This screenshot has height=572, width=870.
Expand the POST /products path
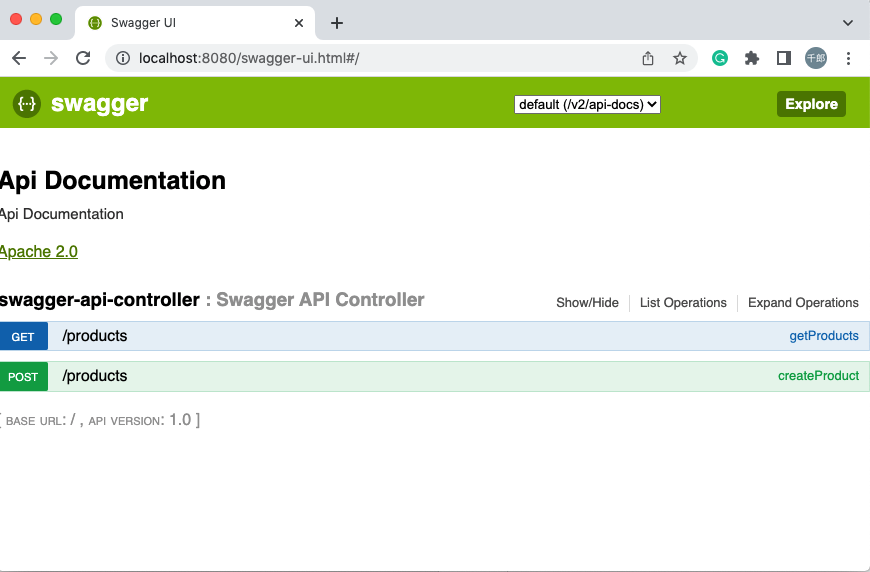95,376
